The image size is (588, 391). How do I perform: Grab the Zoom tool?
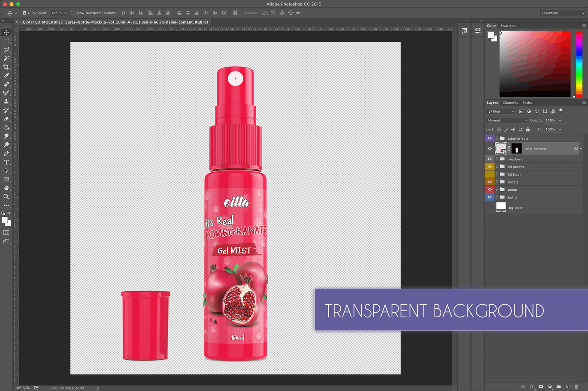[6, 197]
